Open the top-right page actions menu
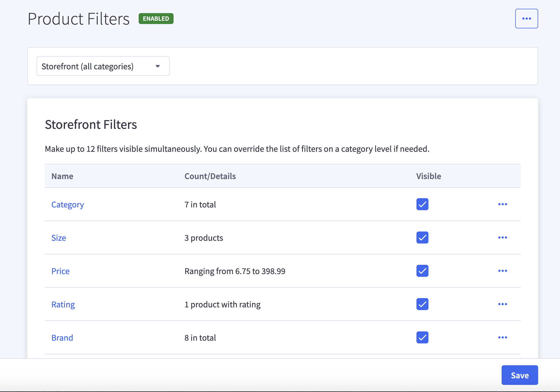560x392 pixels. 526,18
